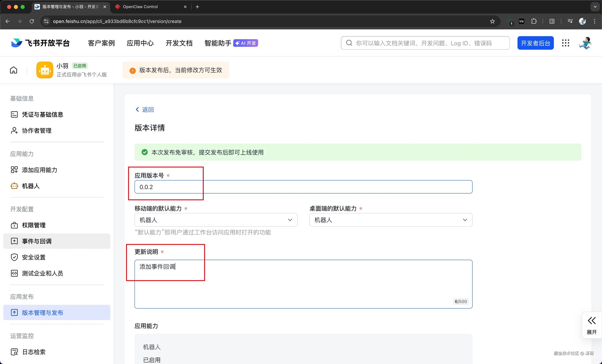The height and width of the screenshot is (364, 602).
Task: Click the user avatar at top right
Action: [x=585, y=43]
